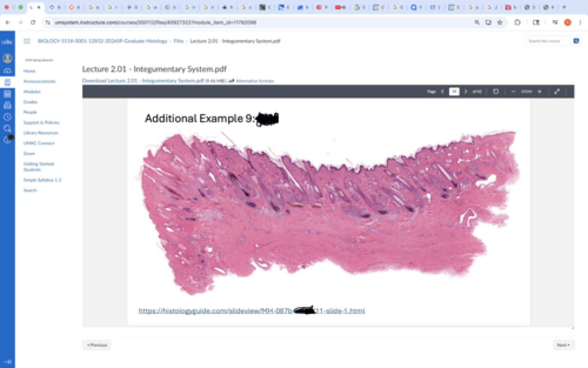
Task: Open the global Search magnifier icon in sidebar
Action: (x=7, y=128)
